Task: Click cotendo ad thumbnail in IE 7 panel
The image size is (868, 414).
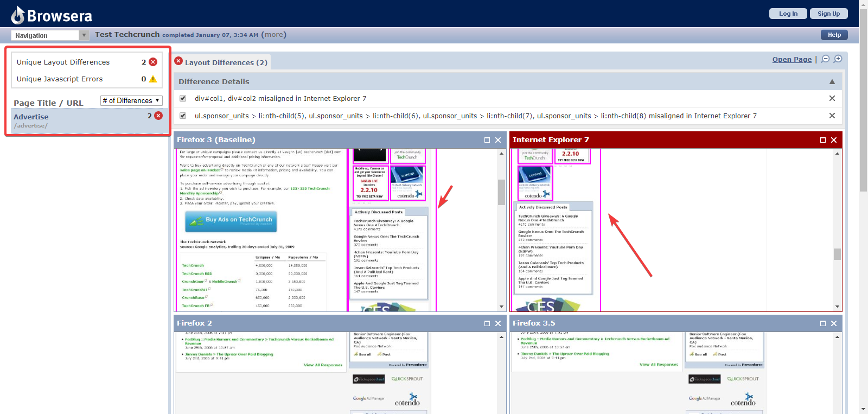Action: click(x=534, y=183)
